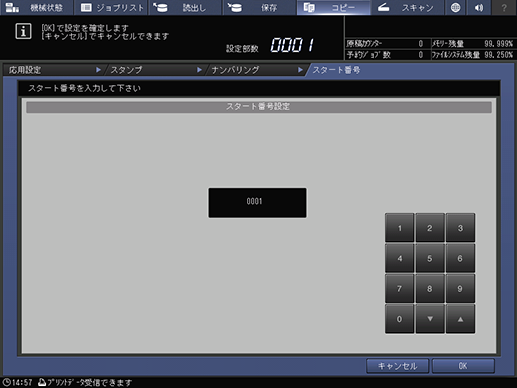
Task: Go back to 応用設定 breadcrumb
Action: (53, 70)
